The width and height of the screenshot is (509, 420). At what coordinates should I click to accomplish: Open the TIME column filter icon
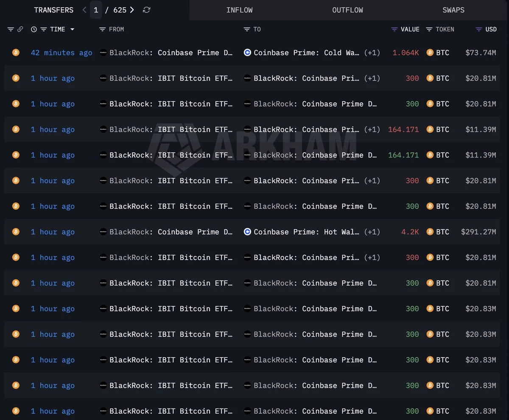[x=44, y=29]
